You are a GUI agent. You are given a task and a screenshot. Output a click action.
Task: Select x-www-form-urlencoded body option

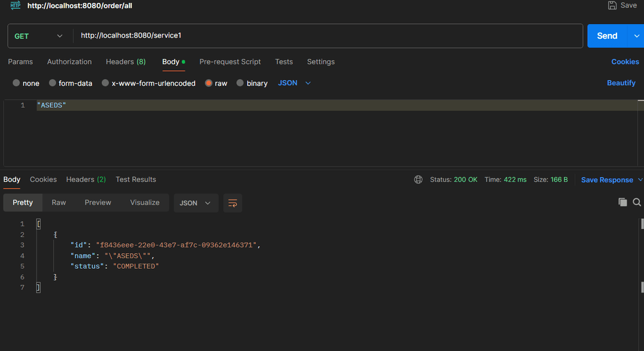point(106,83)
